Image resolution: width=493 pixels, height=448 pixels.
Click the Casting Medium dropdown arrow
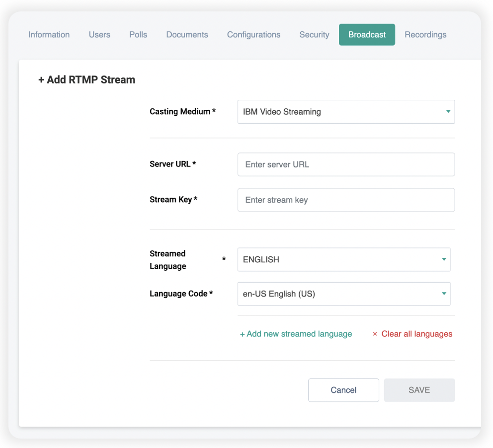[x=448, y=112]
